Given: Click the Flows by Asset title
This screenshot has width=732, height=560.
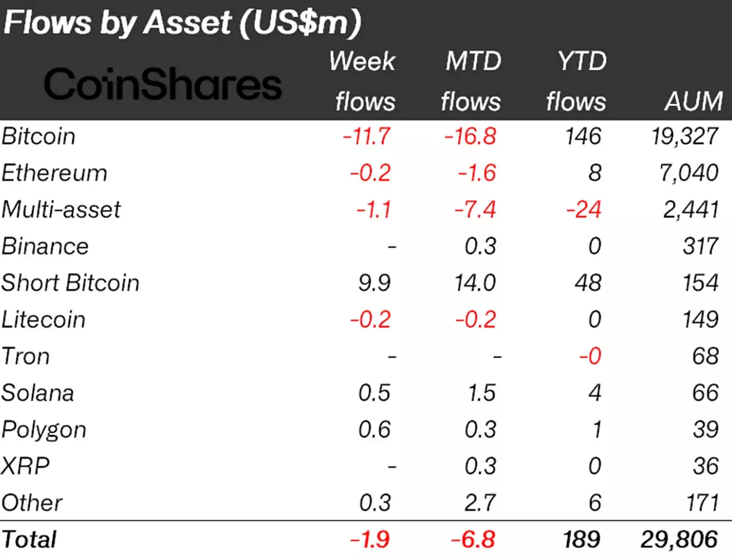Looking at the screenshot, I should 182,23.
